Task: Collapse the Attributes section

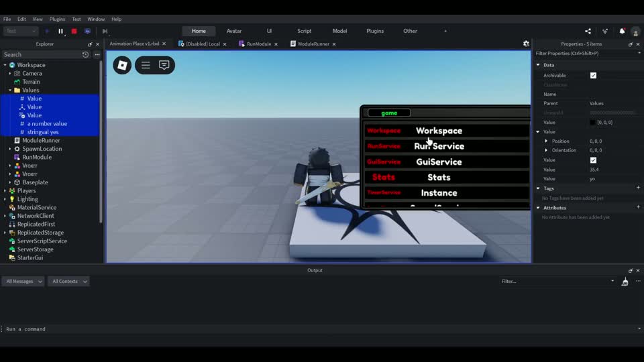Action: pos(538,208)
